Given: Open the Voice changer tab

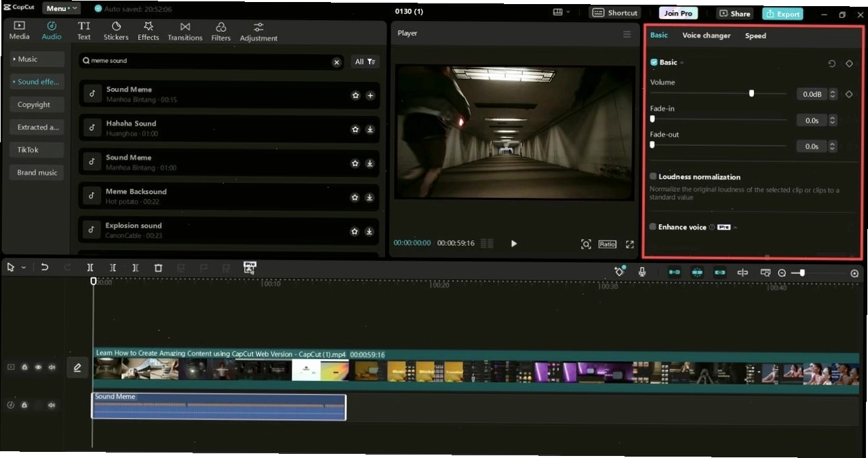Looking at the screenshot, I should (707, 35).
